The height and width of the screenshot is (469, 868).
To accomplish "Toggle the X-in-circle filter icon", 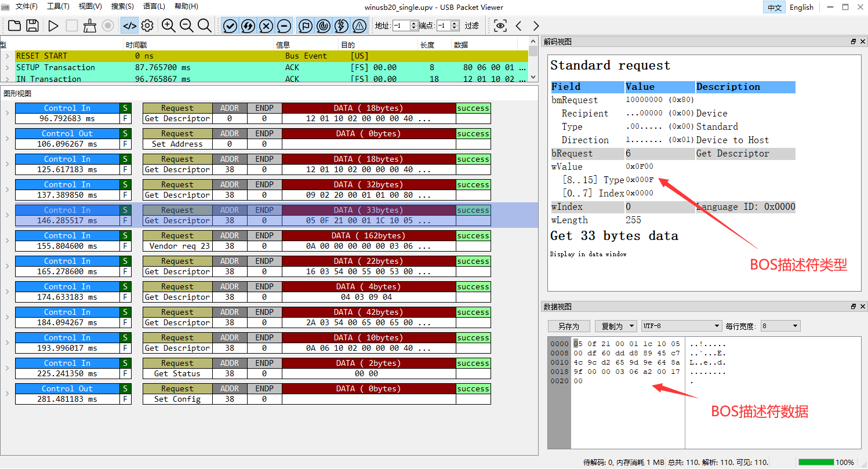I will (266, 26).
